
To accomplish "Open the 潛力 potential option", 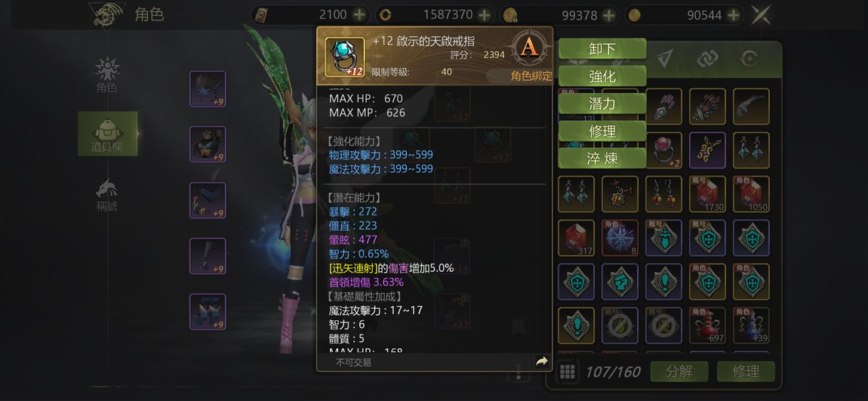I will click(602, 103).
